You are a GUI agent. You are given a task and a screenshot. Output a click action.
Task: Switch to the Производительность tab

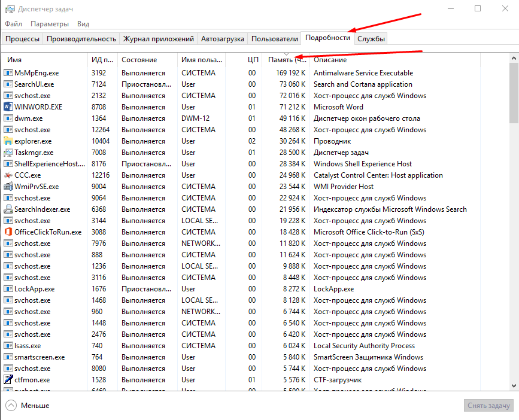click(x=81, y=39)
